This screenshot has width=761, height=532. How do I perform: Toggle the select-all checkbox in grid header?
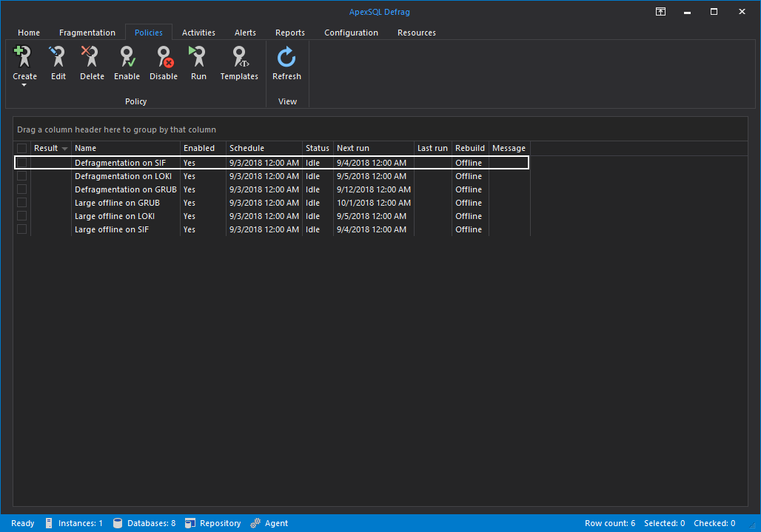click(22, 149)
